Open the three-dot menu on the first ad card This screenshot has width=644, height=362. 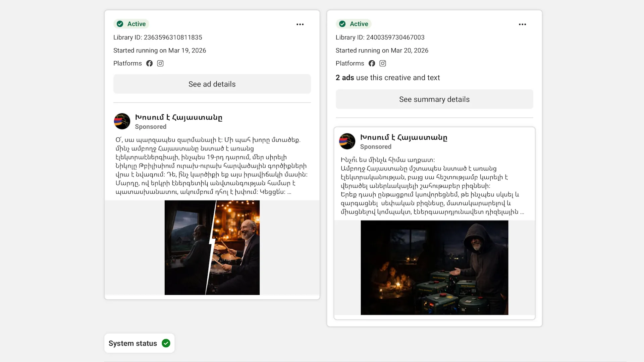click(300, 24)
